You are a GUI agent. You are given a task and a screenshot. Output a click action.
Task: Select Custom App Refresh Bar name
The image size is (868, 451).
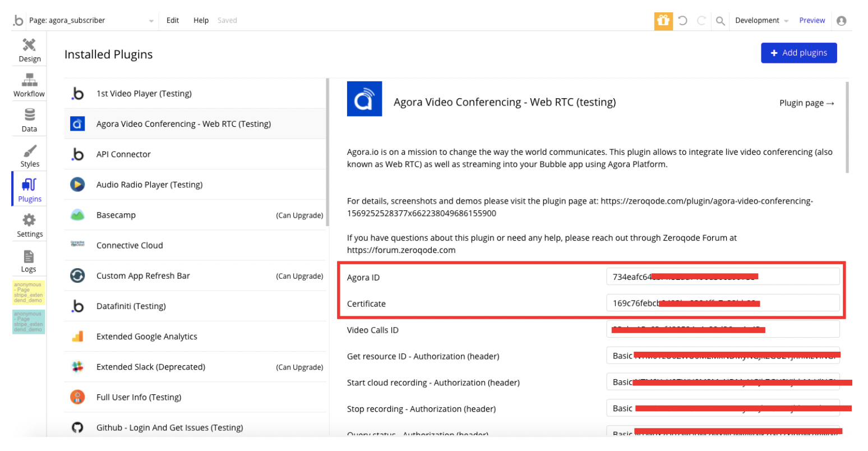(x=143, y=275)
